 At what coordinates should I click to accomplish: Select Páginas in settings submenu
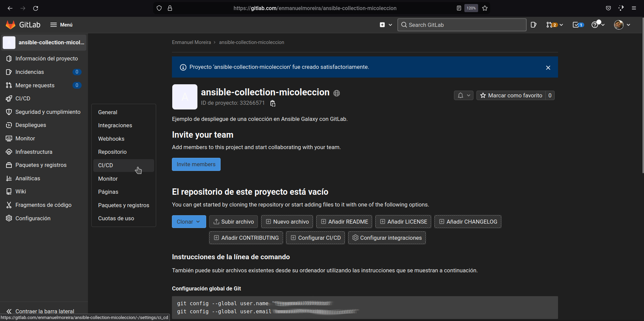(x=124, y=192)
